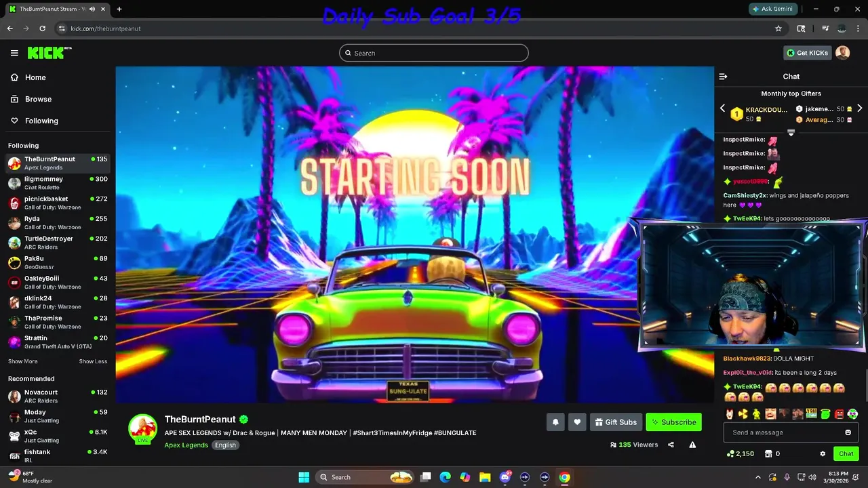Show next monthly top gifters

point(859,108)
